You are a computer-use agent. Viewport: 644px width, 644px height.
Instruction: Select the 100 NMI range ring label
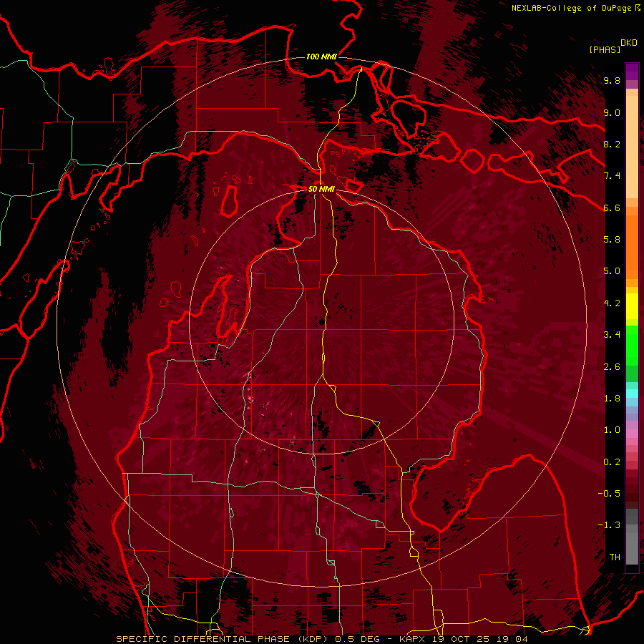point(321,57)
